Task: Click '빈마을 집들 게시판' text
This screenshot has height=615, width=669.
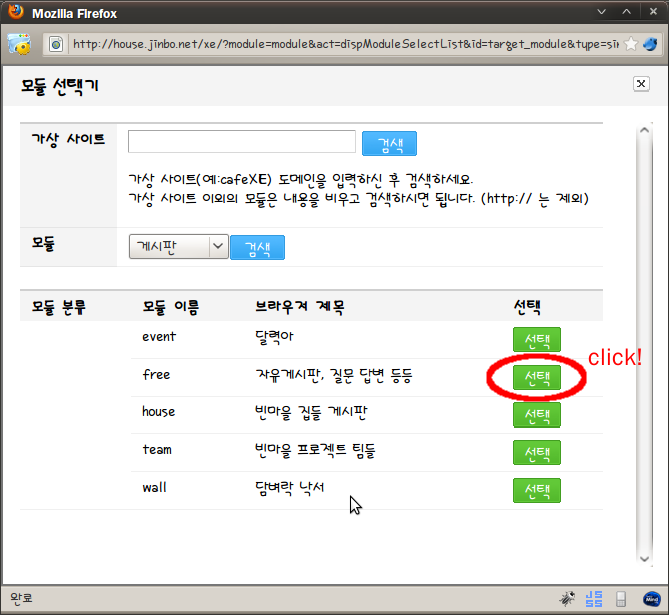Action: [x=311, y=413]
